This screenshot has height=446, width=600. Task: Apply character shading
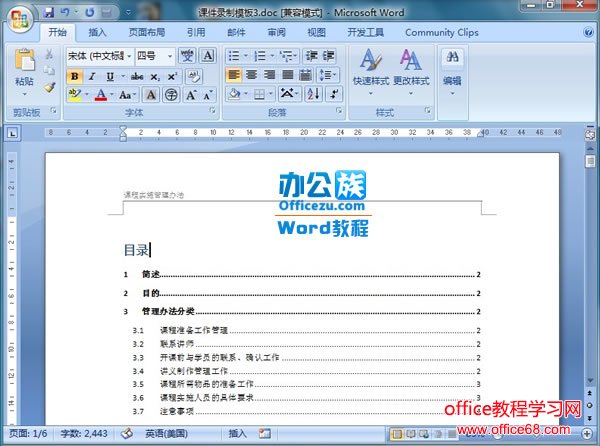(151, 94)
